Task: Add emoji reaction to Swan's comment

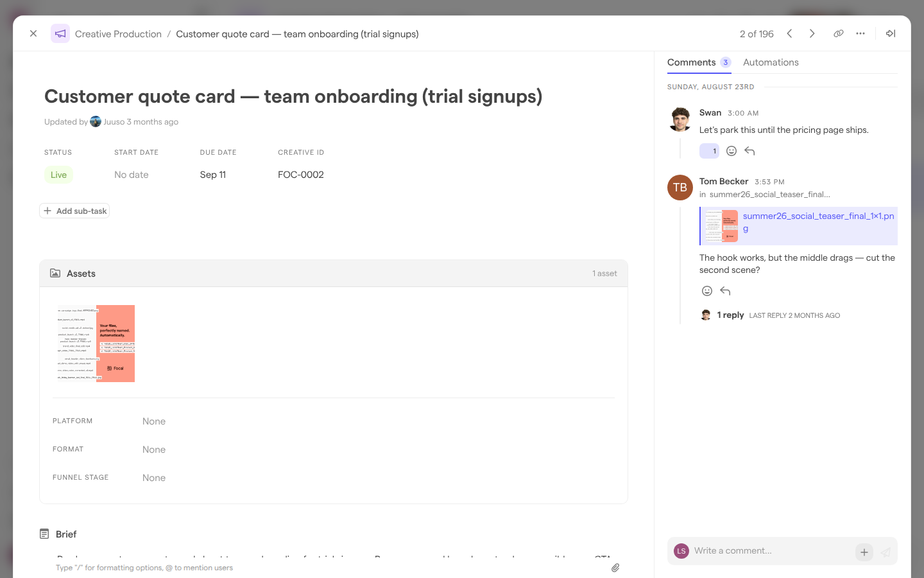Action: pos(732,151)
